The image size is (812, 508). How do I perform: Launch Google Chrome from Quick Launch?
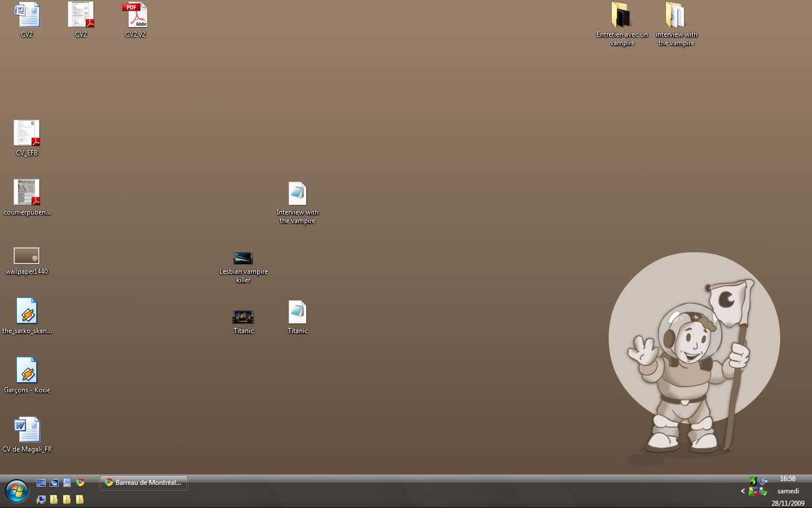point(80,483)
